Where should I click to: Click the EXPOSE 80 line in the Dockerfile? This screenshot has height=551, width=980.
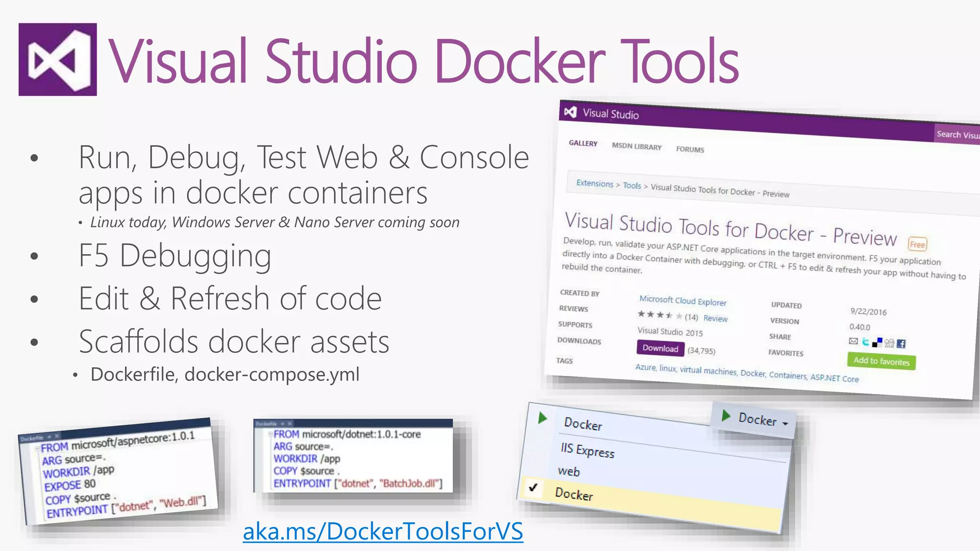(x=70, y=485)
